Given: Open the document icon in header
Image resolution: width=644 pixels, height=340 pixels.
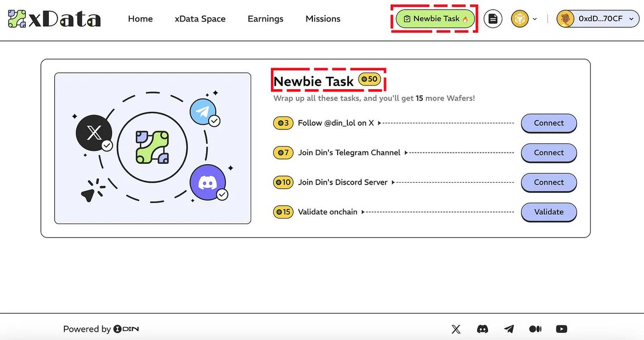Looking at the screenshot, I should pos(493,19).
